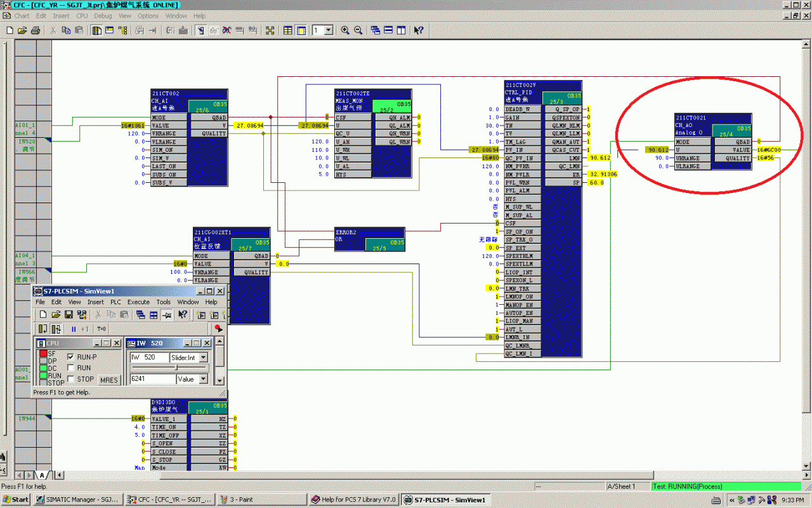
Task: Click Copy icon in CFC toolbar
Action: point(66,30)
